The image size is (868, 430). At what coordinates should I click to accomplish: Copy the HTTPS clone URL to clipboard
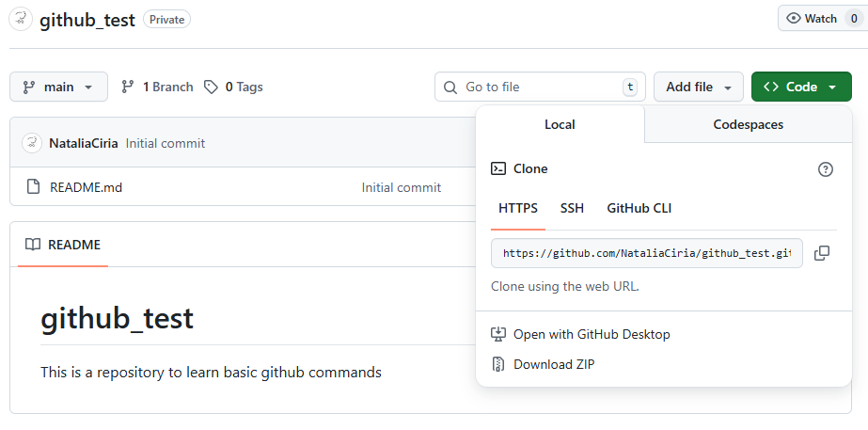pyautogui.click(x=821, y=253)
